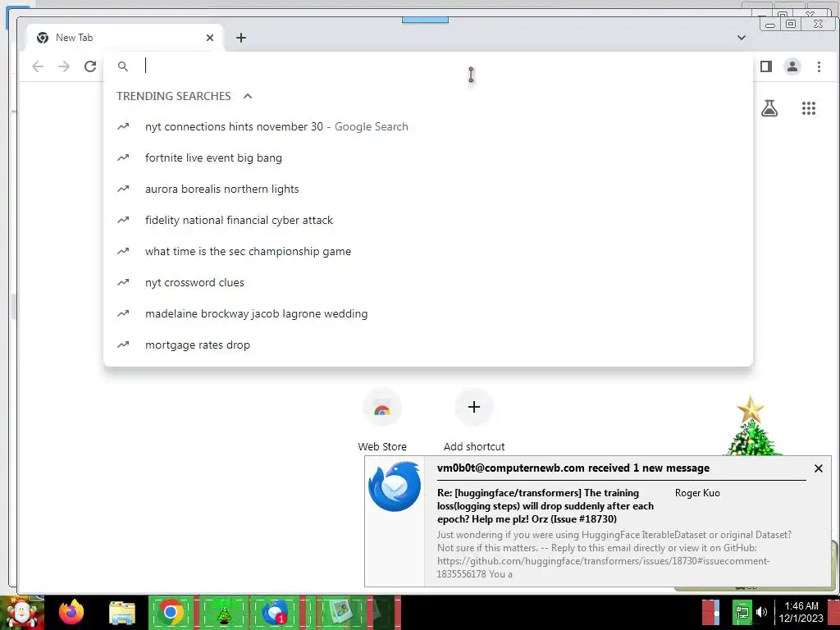Screen dimensions: 840x630
Task: Choose 'madelaine brockway jacob lagrone wedding' suggestion
Action: coord(427,313)
